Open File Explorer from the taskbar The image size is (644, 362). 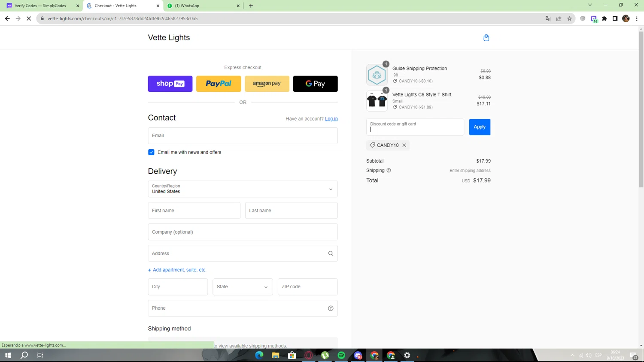276,355
